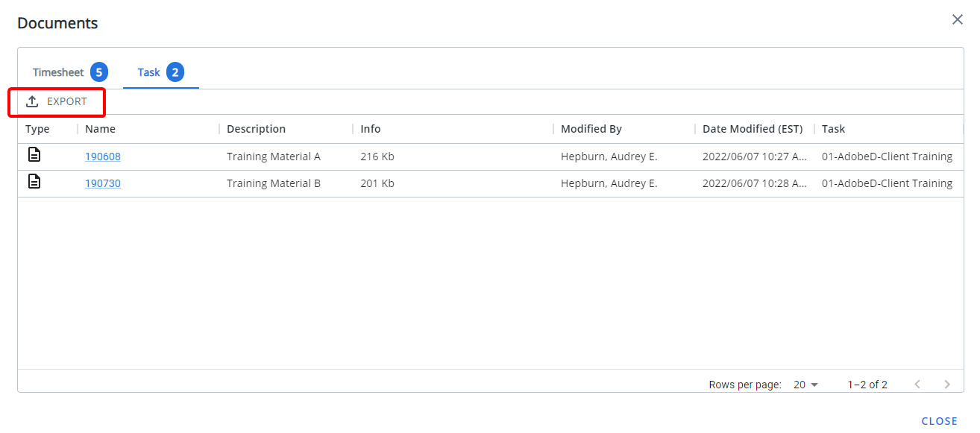Open document link 190608

[x=103, y=157]
